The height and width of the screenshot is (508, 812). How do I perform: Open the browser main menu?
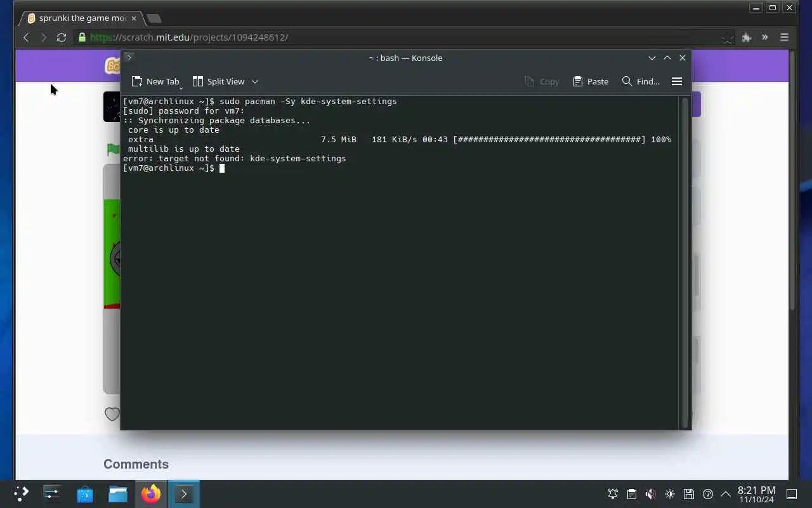pos(784,37)
